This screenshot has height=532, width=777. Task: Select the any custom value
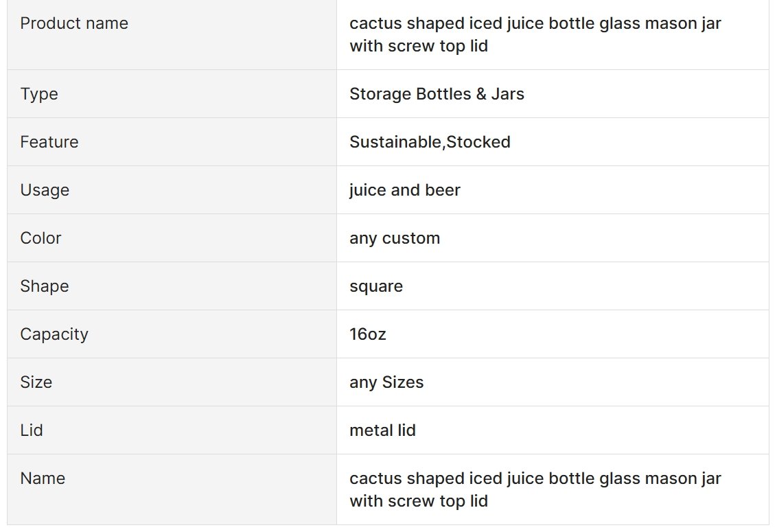click(x=395, y=238)
